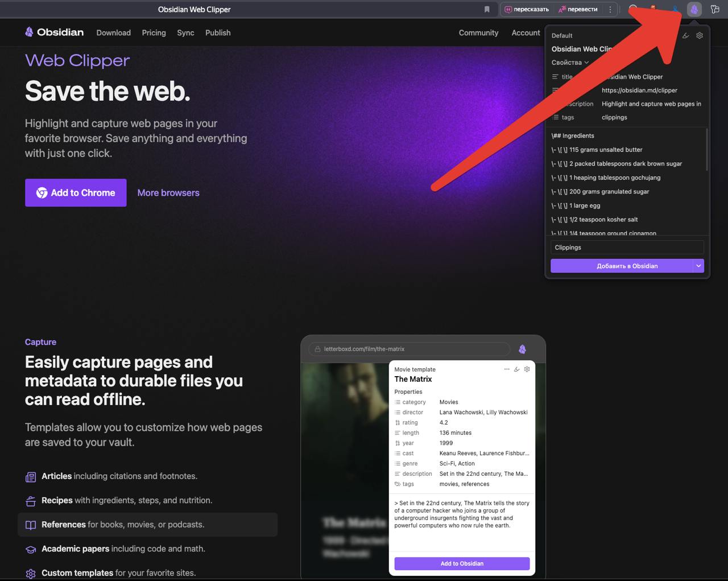Click the icon beside the title property

pos(555,77)
